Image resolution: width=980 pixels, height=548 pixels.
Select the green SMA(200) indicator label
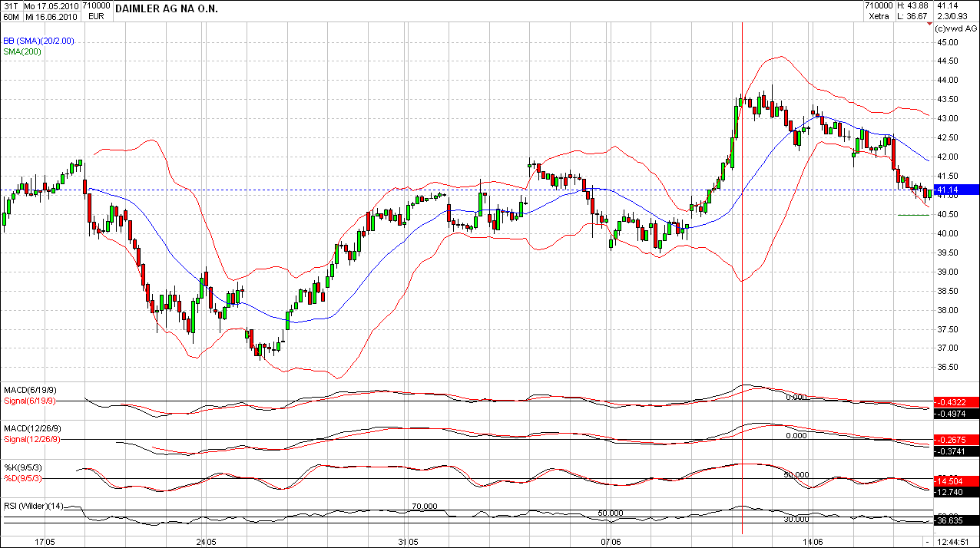[22, 51]
